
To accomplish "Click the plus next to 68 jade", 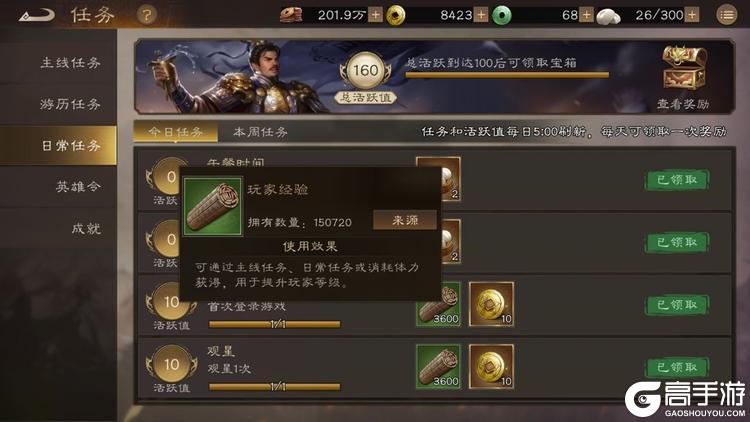I will [586, 15].
